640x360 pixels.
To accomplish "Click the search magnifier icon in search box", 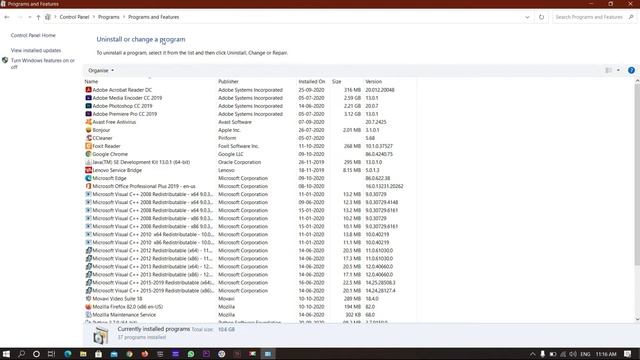I will (631, 17).
